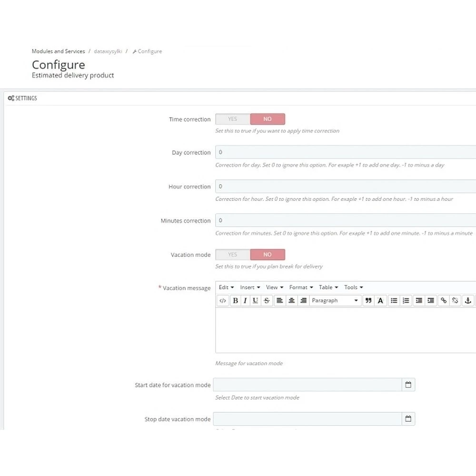Decrease indent in editor
Image resolution: width=476 pixels, height=476 pixels.
(x=418, y=300)
